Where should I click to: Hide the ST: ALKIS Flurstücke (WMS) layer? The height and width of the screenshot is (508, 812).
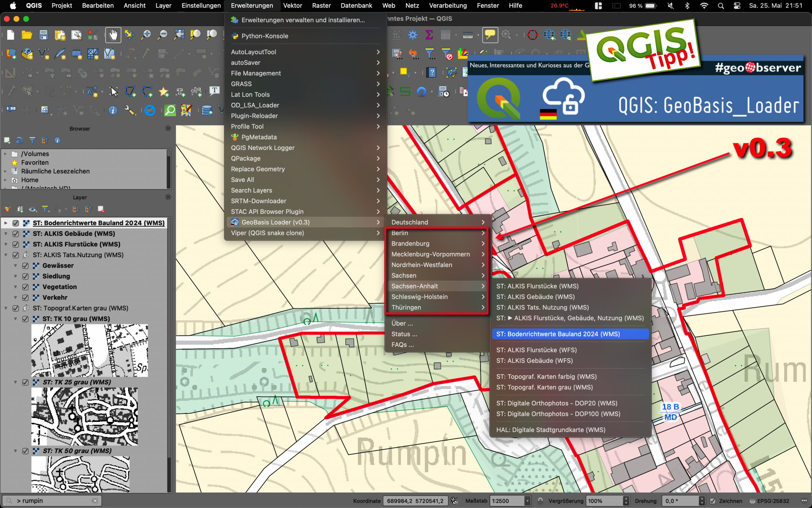pos(15,244)
